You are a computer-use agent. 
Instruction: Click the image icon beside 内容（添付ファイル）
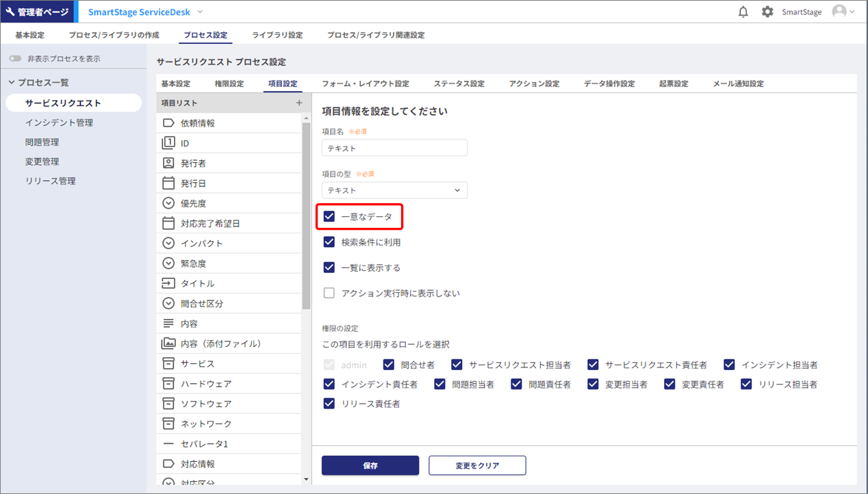(168, 343)
